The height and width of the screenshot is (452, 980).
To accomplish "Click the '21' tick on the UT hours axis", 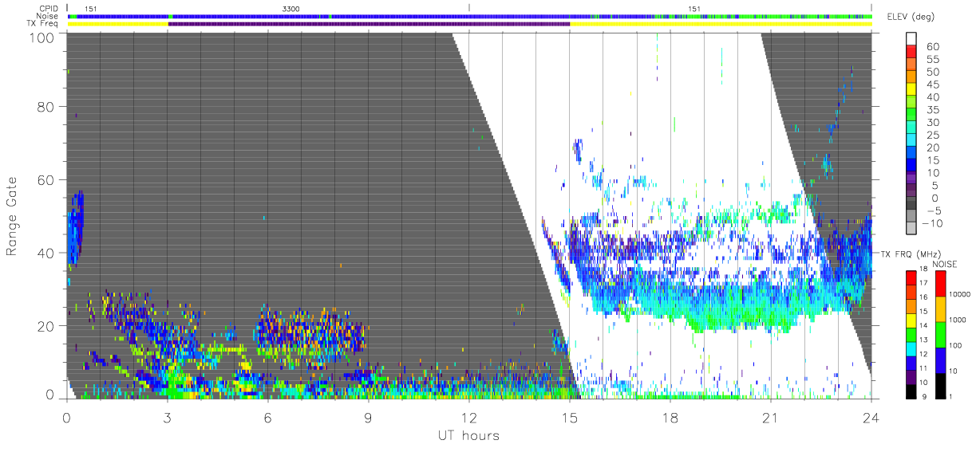I will click(x=770, y=416).
